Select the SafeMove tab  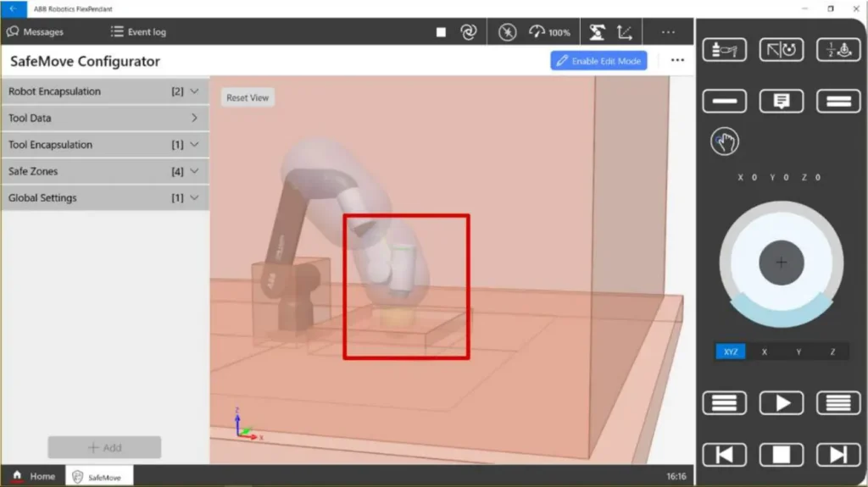tap(99, 477)
